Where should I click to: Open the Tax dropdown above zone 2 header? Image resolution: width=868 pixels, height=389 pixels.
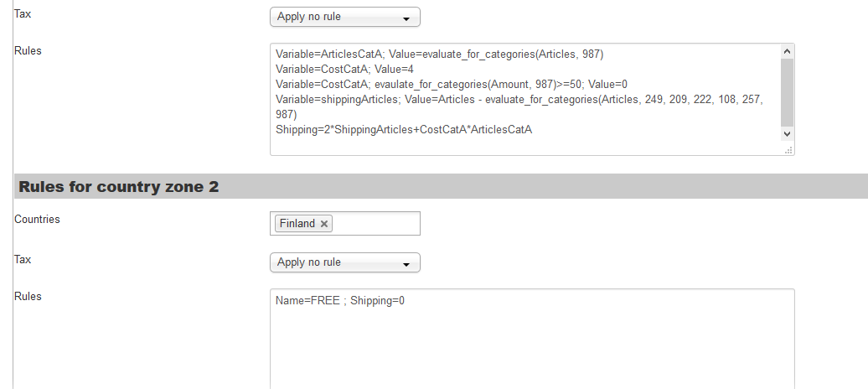(x=344, y=17)
